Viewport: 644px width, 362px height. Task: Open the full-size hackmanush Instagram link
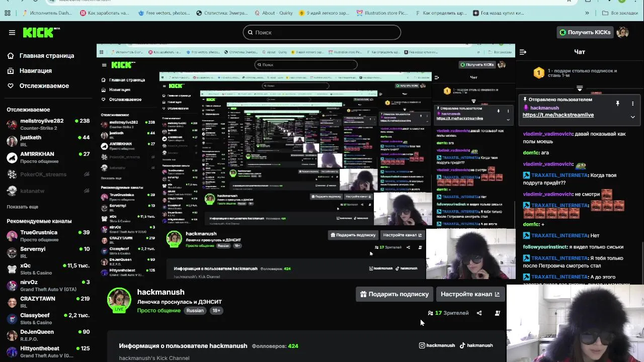tap(437, 345)
